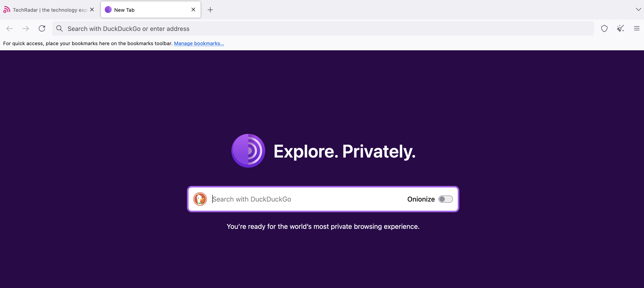Close the TechRadar tab
Screen dimensions: 644x288
[x=92, y=9]
